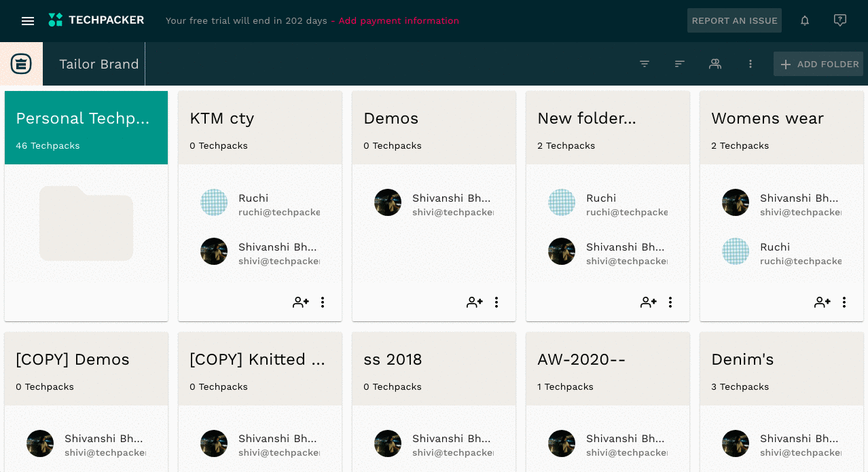868x472 pixels.
Task: Open the [COPY] Knitted folder
Action: coord(260,369)
